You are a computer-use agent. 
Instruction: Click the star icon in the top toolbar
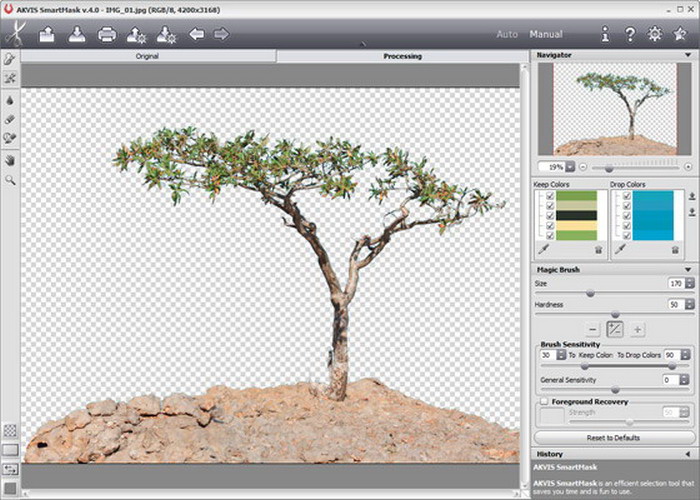point(680,34)
